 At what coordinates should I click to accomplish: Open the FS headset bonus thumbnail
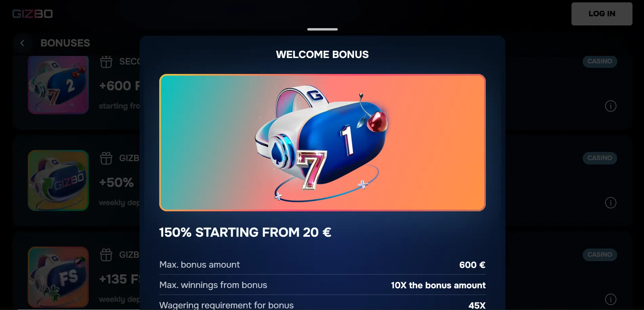click(x=58, y=277)
